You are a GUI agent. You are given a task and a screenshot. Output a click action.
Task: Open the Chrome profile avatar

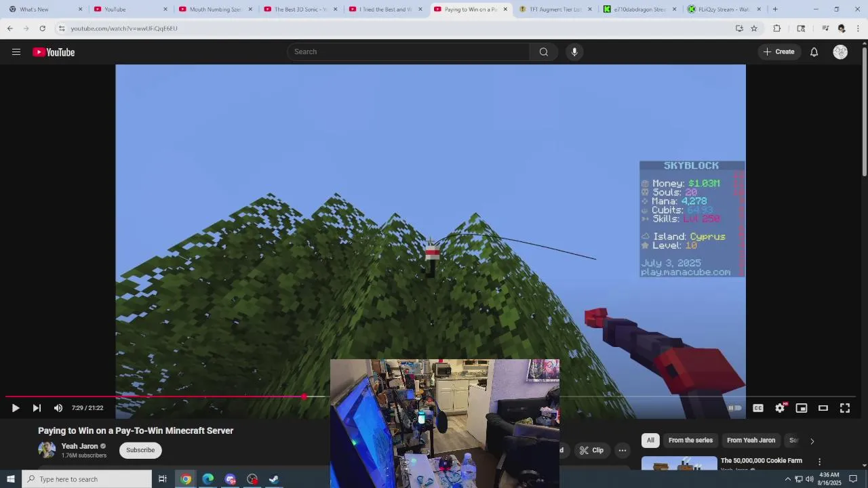(x=842, y=28)
